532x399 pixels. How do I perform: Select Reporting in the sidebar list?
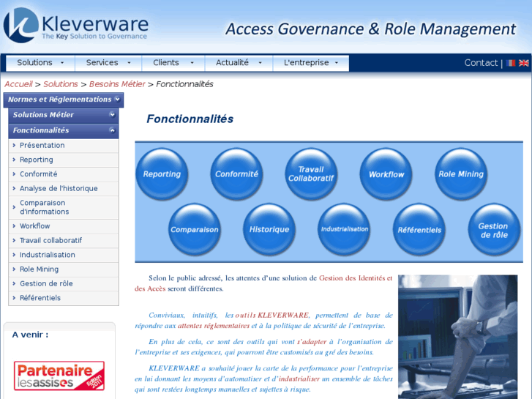coord(64,160)
